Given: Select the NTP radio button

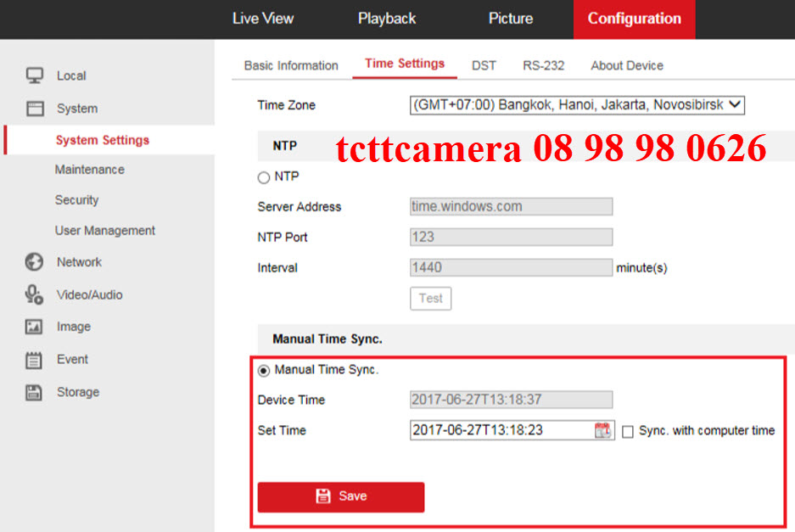Looking at the screenshot, I should tap(263, 177).
